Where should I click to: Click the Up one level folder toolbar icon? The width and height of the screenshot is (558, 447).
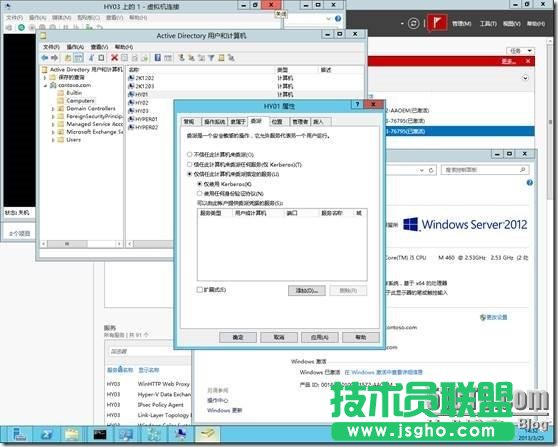[x=68, y=58]
